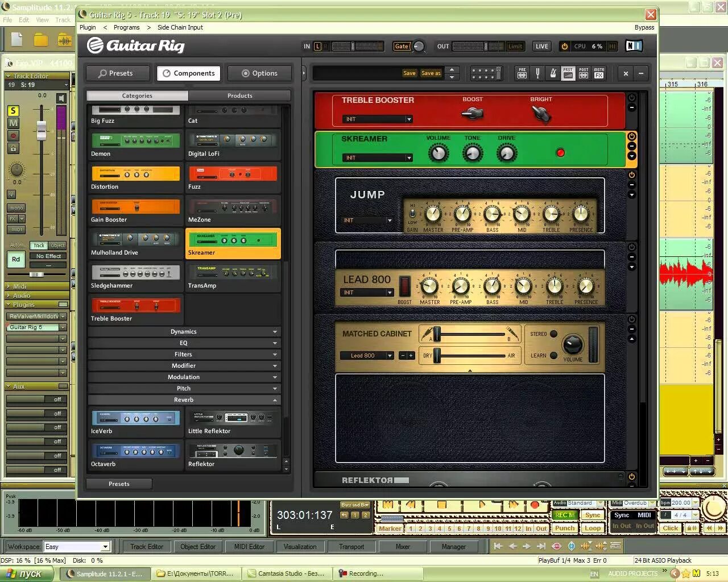Select the IceVerb reverb component
Image resolution: width=728 pixels, height=582 pixels.
tap(135, 421)
